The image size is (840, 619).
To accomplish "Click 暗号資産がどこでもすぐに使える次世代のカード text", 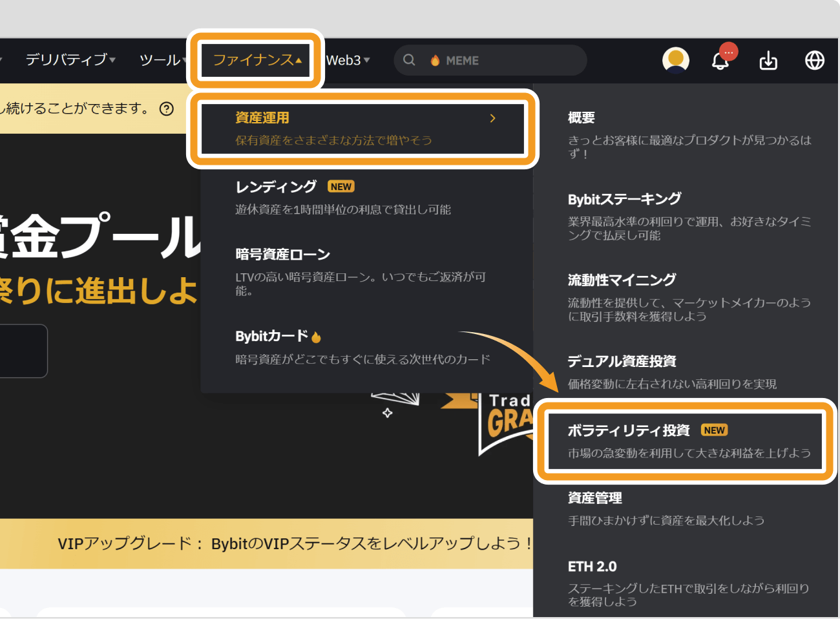I will pos(363,359).
